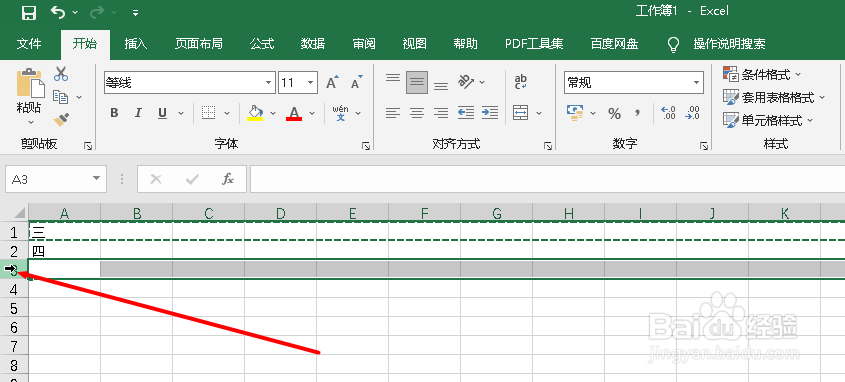
Task: Click the 操作说明搜索 search box
Action: coord(729,44)
